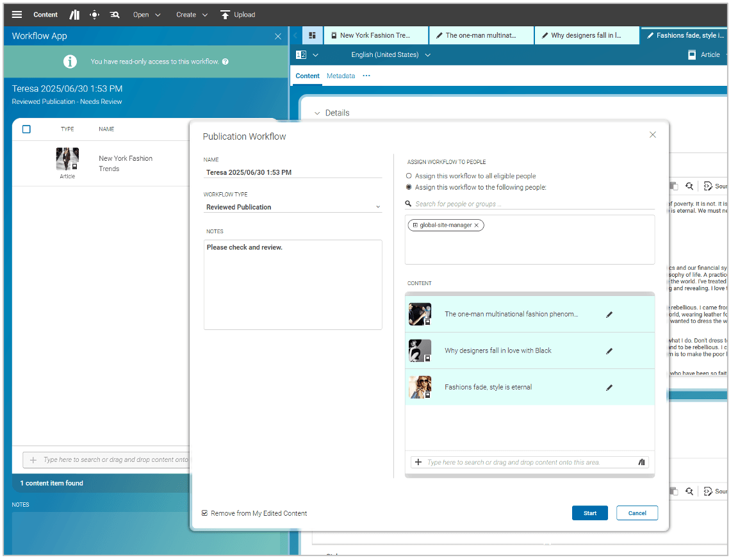Click the Fashions fade article thumbnail
The image size is (731, 560).
[x=420, y=387]
